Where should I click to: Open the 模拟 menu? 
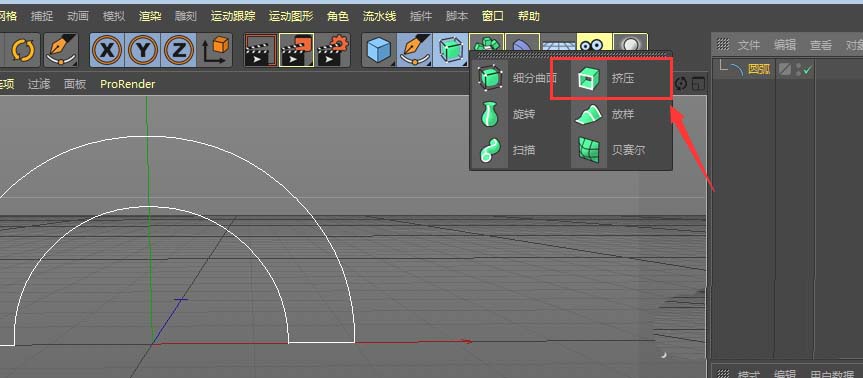(x=114, y=17)
